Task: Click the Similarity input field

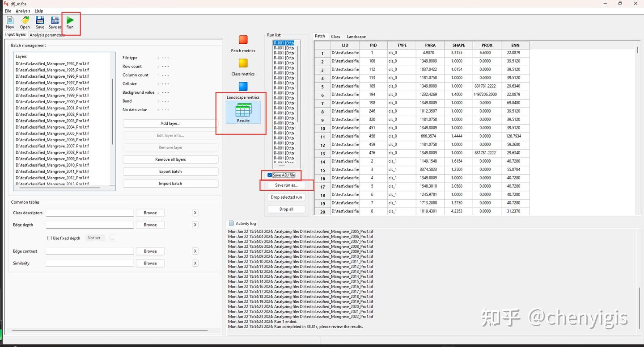Action: coord(90,263)
